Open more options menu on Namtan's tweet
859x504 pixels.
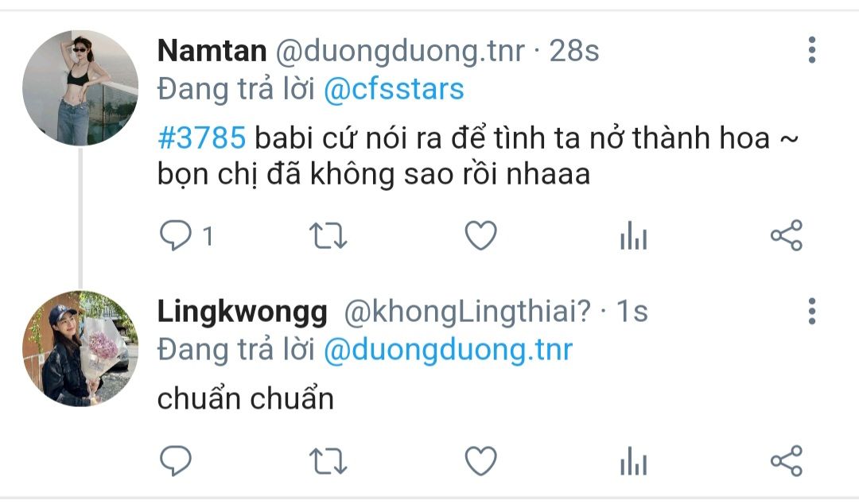[x=812, y=50]
